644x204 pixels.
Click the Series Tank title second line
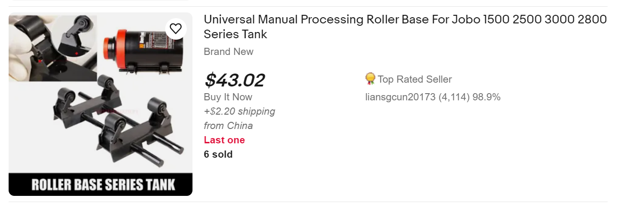[235, 34]
